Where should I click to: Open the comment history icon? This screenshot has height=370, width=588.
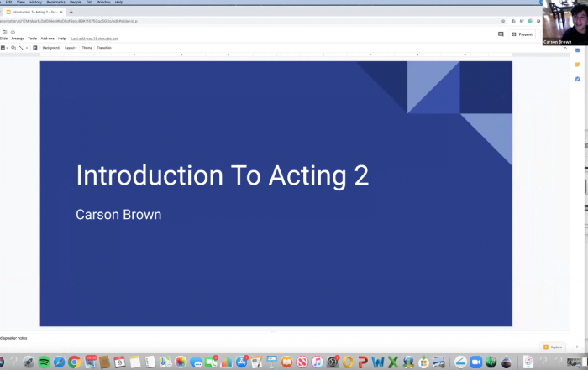501,34
